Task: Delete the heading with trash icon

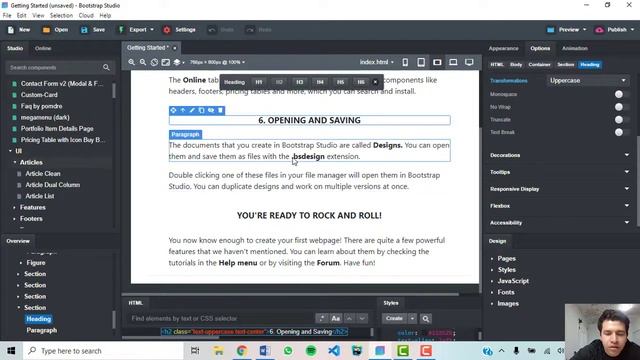Action: point(220,110)
